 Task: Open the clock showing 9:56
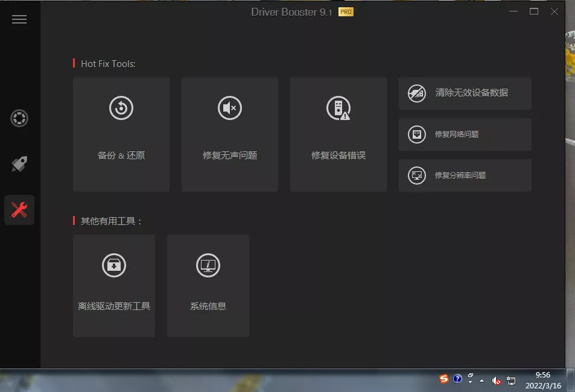(543, 381)
